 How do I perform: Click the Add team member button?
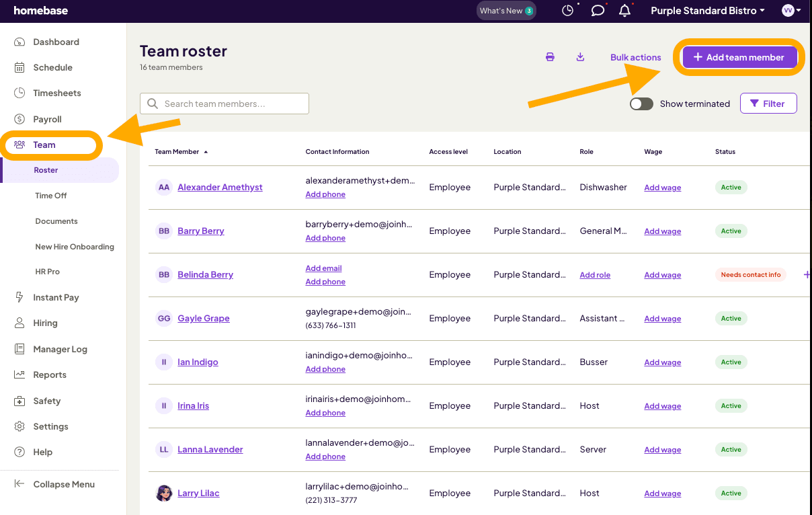click(739, 57)
